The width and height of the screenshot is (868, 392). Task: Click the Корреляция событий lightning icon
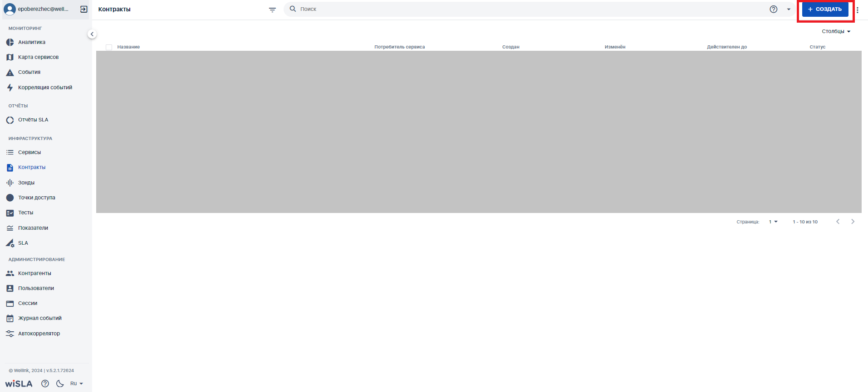point(10,87)
